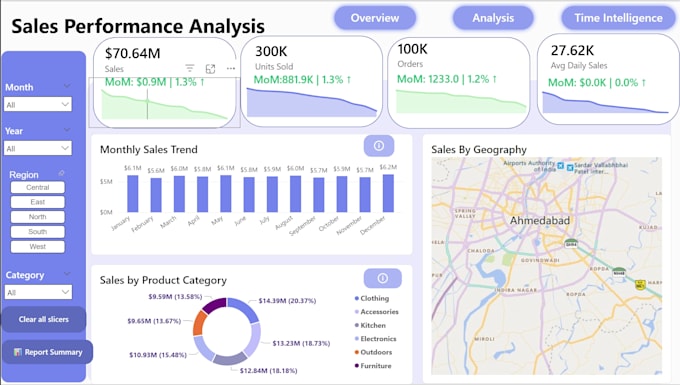Select the North region slicer
Viewport: 680px width, 385px height.
point(38,217)
